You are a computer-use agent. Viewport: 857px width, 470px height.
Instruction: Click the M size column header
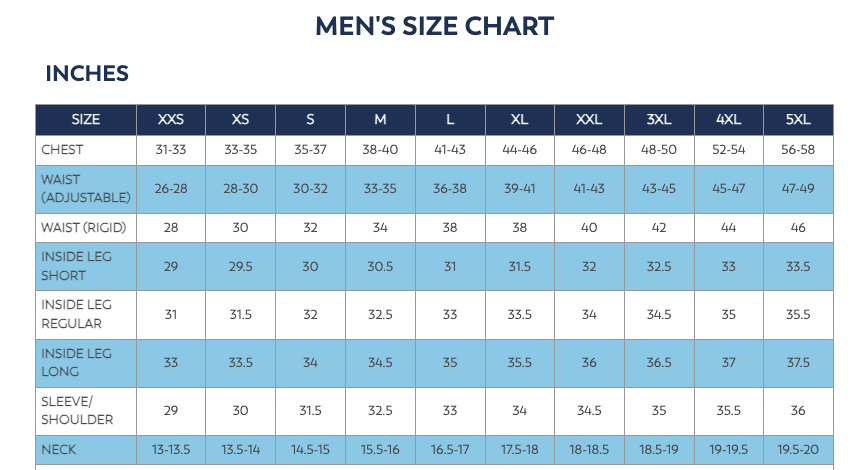coord(380,120)
